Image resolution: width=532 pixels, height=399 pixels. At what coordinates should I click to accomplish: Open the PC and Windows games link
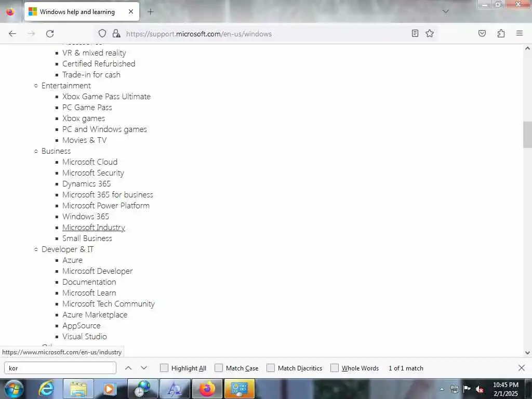[x=104, y=129]
